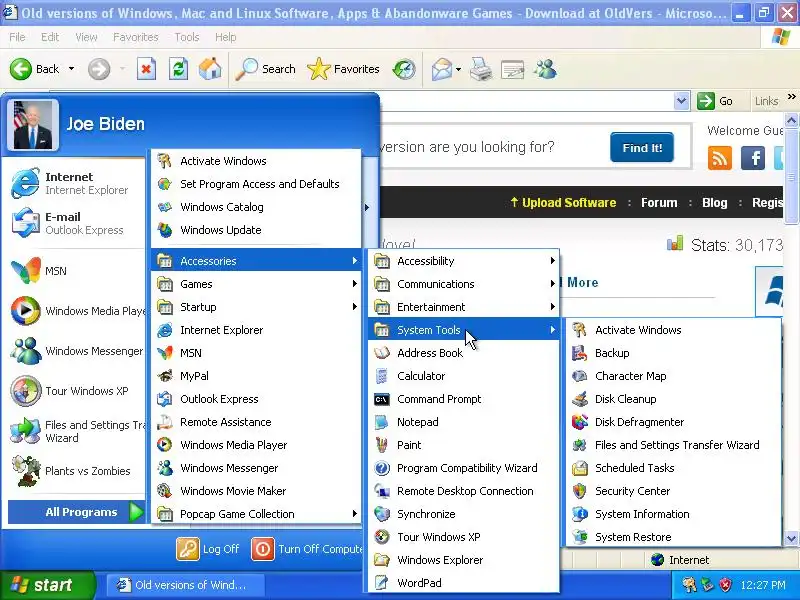Screen dimensions: 800x600
Task: Expand the Games submenu
Action: coord(256,284)
